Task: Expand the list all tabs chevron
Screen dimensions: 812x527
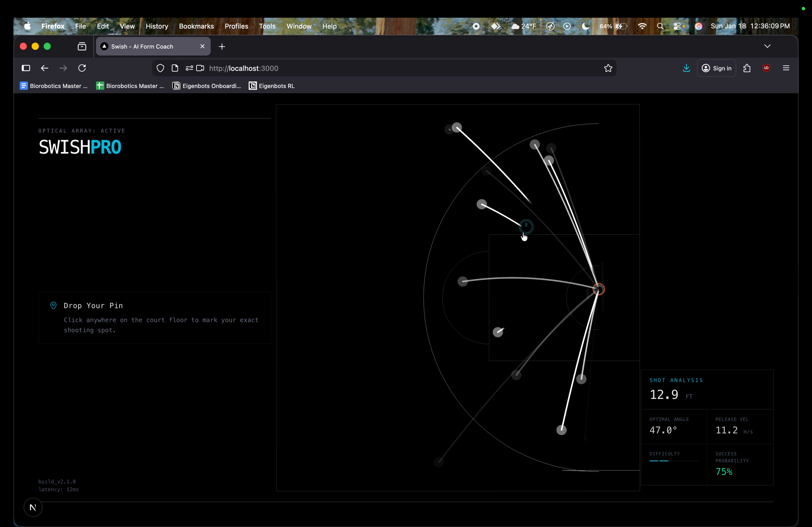Action: 767,46
